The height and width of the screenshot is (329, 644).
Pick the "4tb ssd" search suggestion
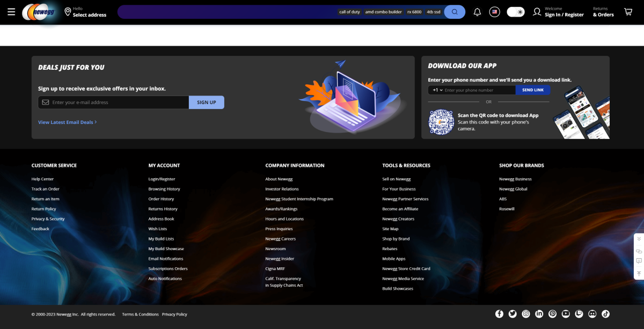click(x=434, y=12)
